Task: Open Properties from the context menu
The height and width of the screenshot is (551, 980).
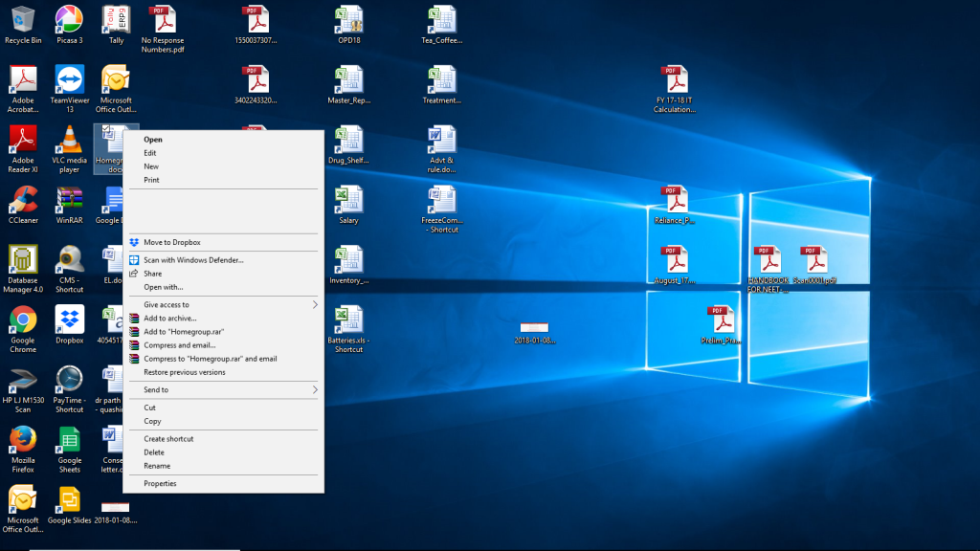Action: 224,483
